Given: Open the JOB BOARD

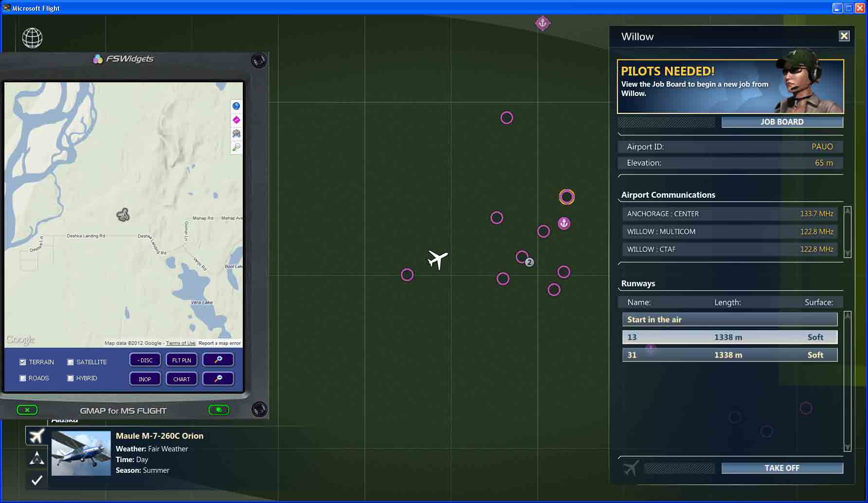Looking at the screenshot, I should point(782,122).
